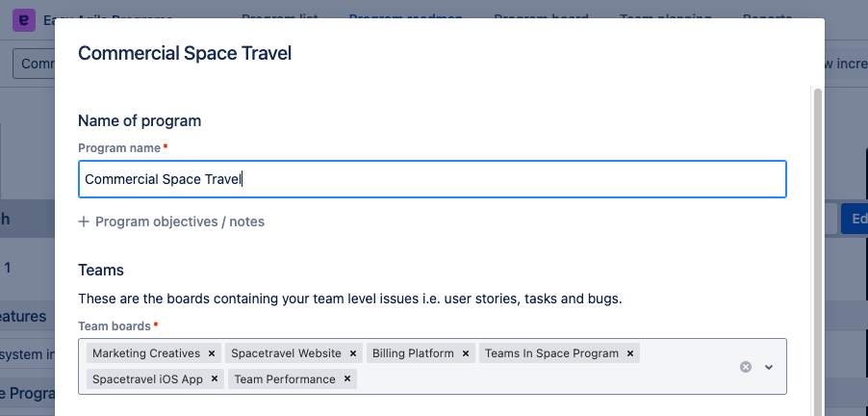Image resolution: width=868 pixels, height=416 pixels.
Task: Click the Marketing Creatives board label
Action: 146,353
